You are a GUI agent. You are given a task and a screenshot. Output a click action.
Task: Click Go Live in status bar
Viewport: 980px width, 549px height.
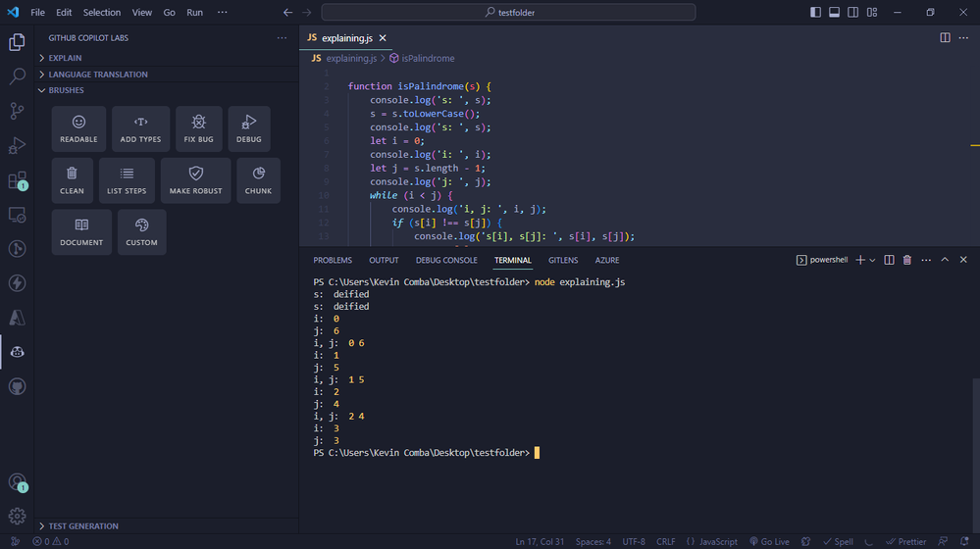768,541
